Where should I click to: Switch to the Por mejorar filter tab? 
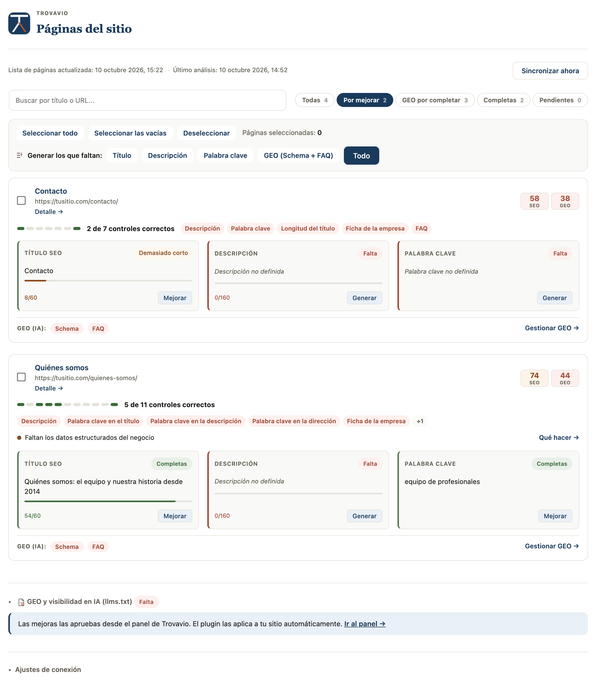365,100
